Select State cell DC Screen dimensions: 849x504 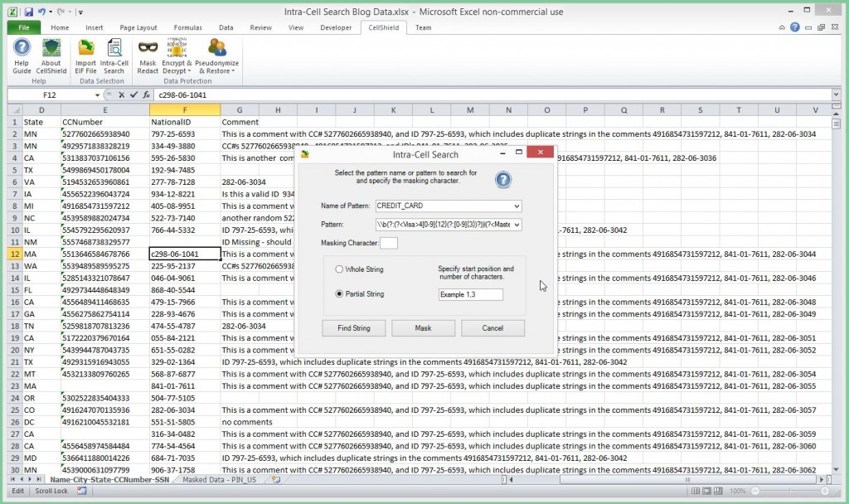pyautogui.click(x=41, y=422)
